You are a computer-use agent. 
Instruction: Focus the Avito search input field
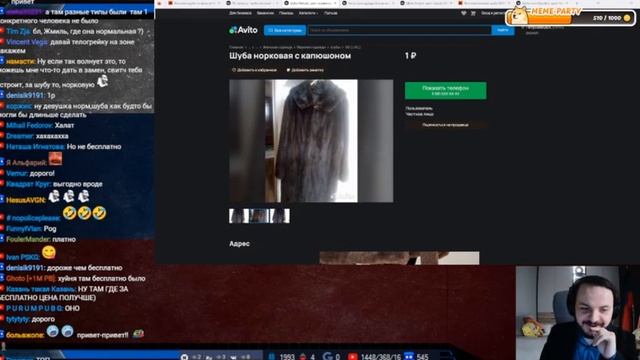400,30
